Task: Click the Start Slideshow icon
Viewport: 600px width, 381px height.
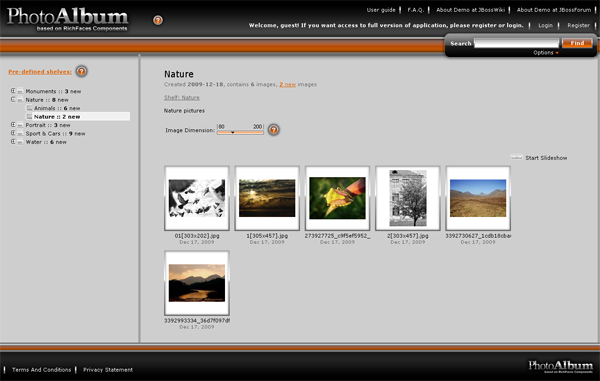Action: tap(516, 158)
